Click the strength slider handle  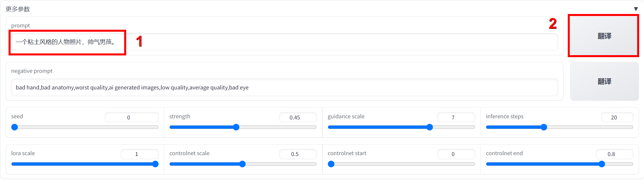(236, 127)
